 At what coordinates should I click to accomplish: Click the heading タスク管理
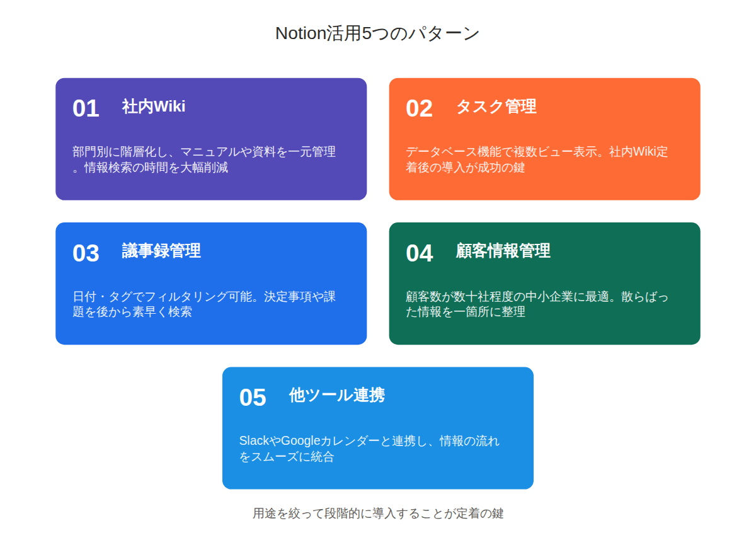[x=496, y=106]
